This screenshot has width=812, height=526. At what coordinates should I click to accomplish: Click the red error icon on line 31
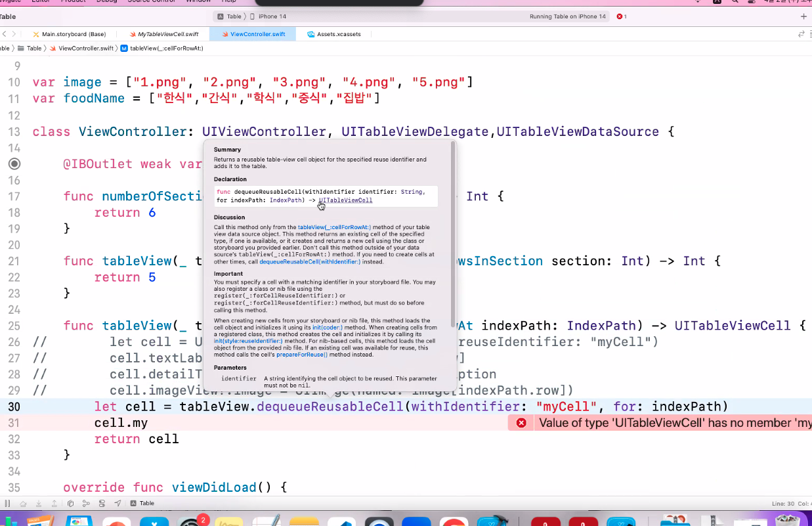pos(521,423)
